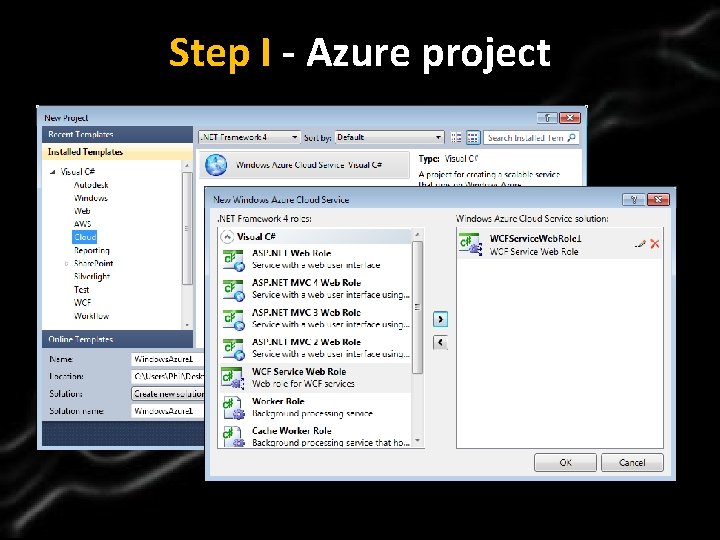The height and width of the screenshot is (540, 720).
Task: Select the 'ASP.NET MVC 4 Web Role' entry text
Action: coord(306,283)
